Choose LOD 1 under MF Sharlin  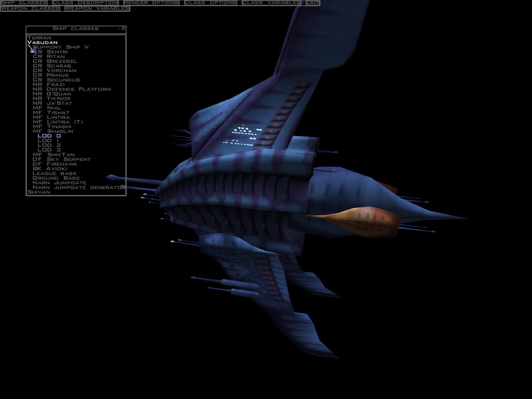pyautogui.click(x=48, y=140)
